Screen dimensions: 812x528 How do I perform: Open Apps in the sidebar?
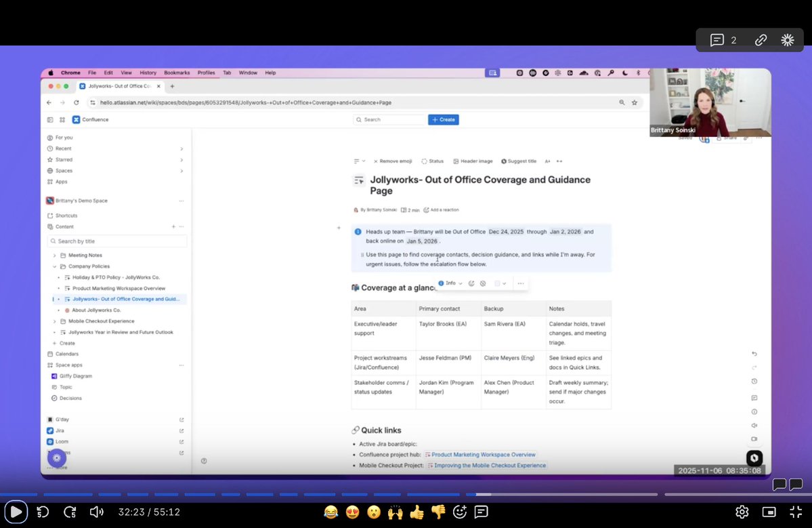(61, 182)
